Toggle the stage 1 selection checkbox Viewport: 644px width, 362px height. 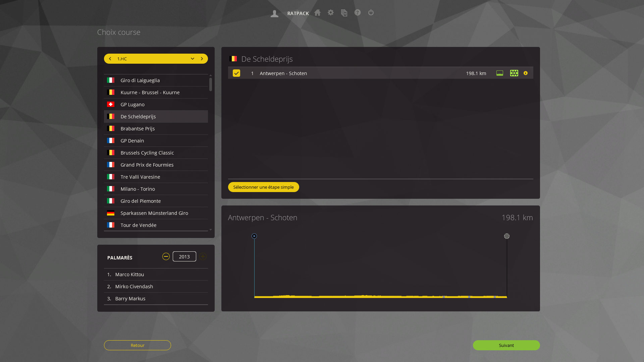(x=236, y=73)
